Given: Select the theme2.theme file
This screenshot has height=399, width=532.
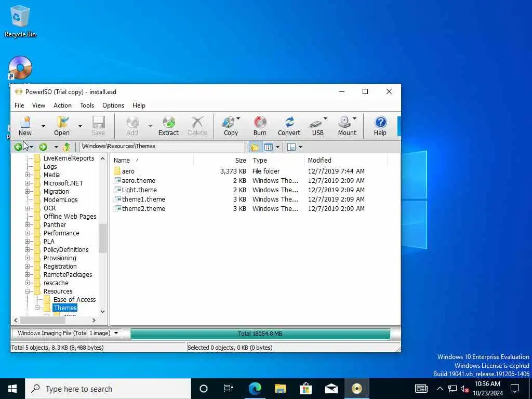Looking at the screenshot, I should point(143,209).
